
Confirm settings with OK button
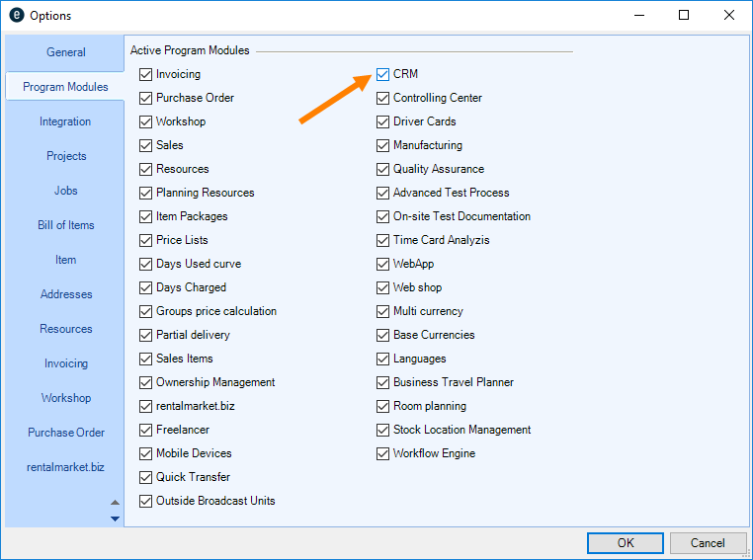pos(625,543)
